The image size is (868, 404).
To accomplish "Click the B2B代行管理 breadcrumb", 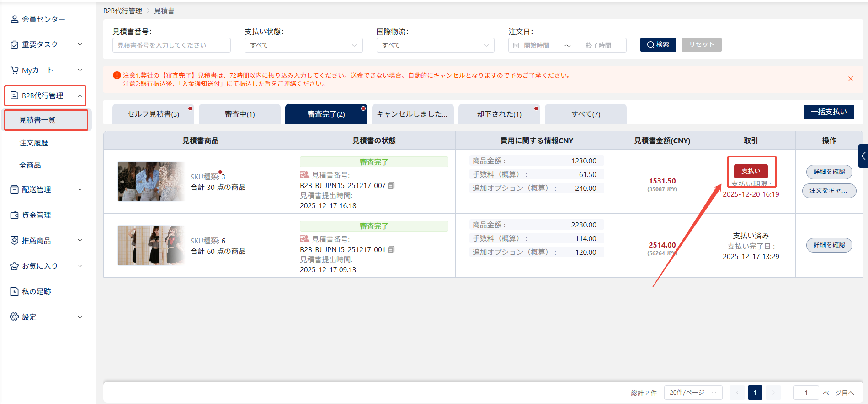I will (122, 11).
